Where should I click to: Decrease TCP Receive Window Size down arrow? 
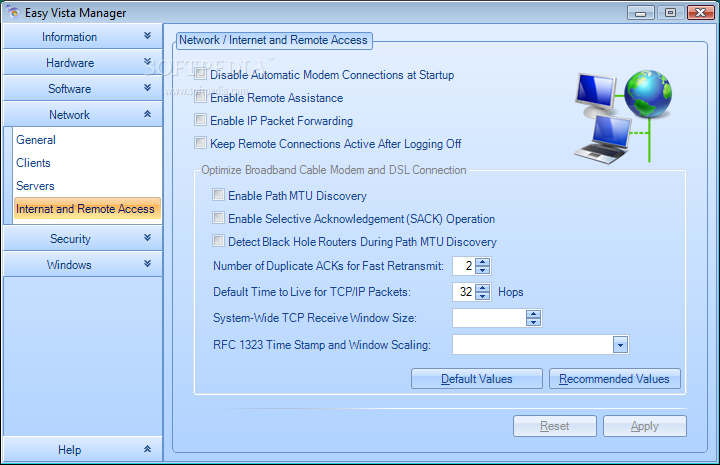pyautogui.click(x=534, y=322)
